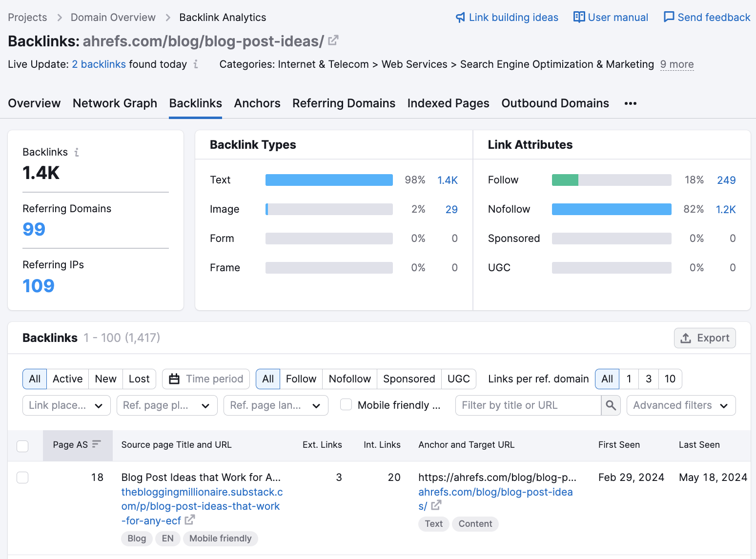This screenshot has height=559, width=756.
Task: Open the Ref. page platform dropdown
Action: click(167, 405)
